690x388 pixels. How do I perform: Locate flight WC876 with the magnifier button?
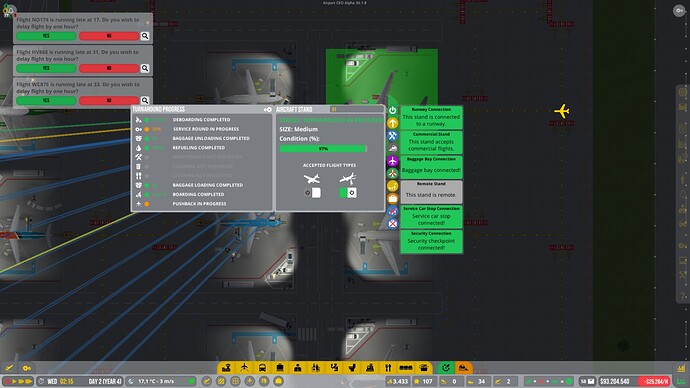(145, 100)
